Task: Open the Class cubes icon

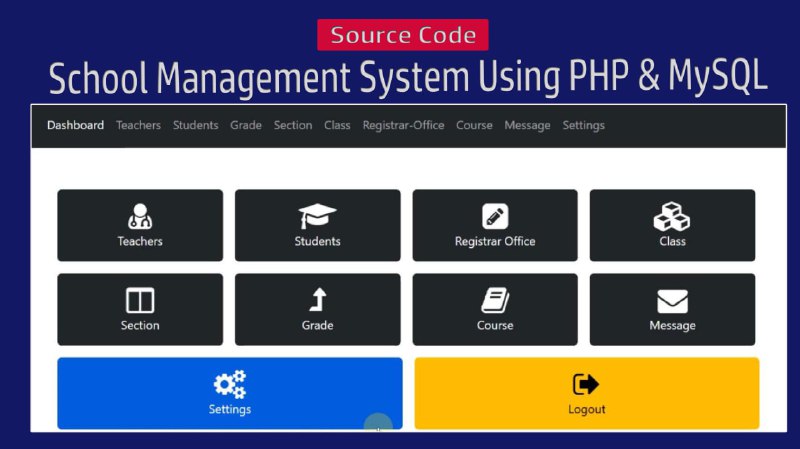Action: pyautogui.click(x=672, y=216)
